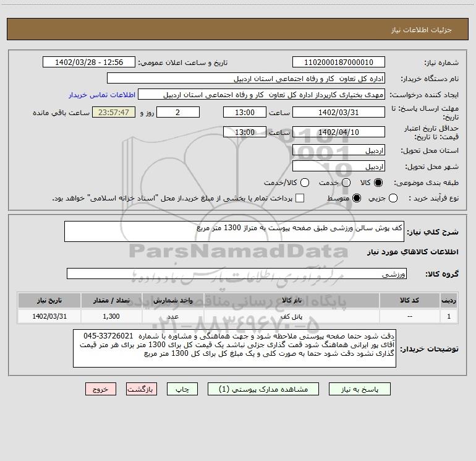This screenshot has width=476, height=461.
Task: Open مشاهده مدارک پیوستی (1) button
Action: point(263,389)
